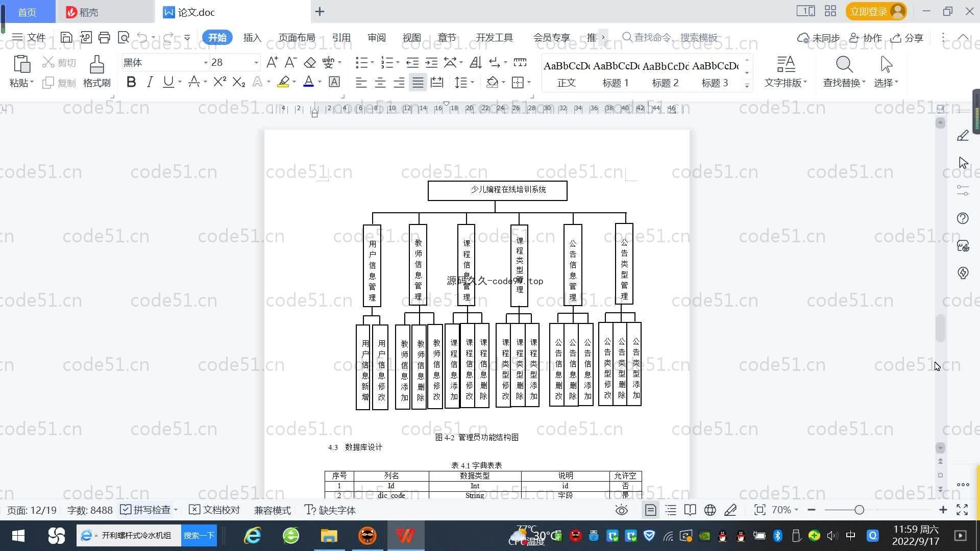The image size is (980, 551).
Task: Switch to 页面布局 ribbon tab
Action: (x=297, y=37)
